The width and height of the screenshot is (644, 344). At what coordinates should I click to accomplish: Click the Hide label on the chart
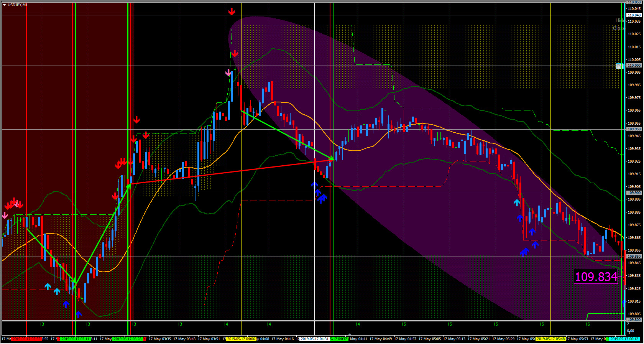[x=620, y=20]
